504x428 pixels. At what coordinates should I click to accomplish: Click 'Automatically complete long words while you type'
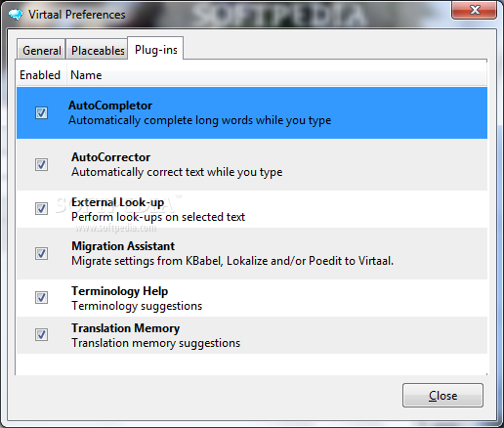(199, 120)
